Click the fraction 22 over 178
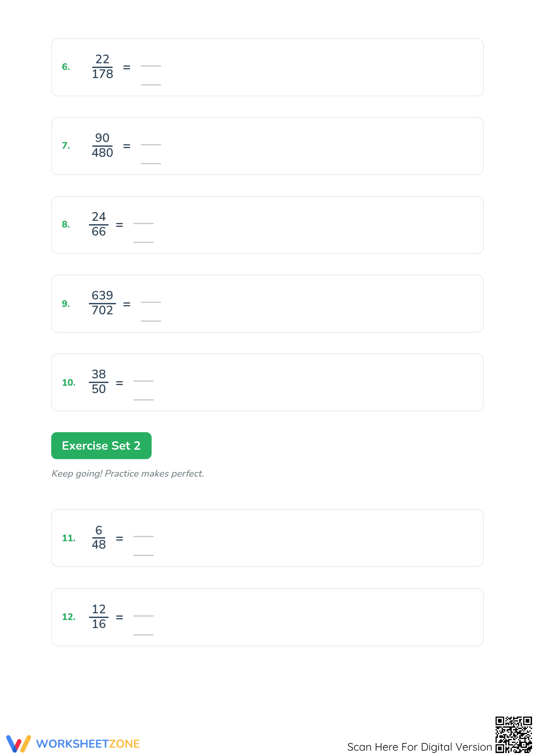This screenshot has height=756, width=535. point(102,67)
